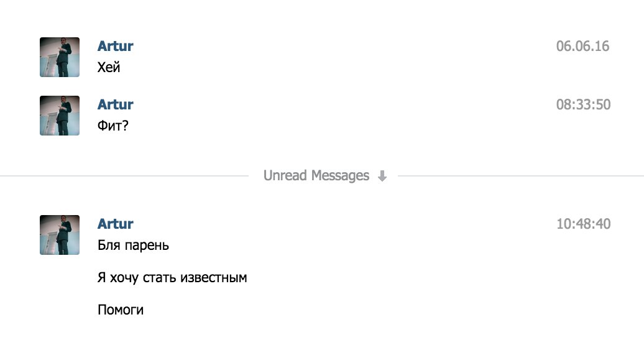
Task: Click Artur's avatar next to the 'Хей' message
Action: coord(60,57)
